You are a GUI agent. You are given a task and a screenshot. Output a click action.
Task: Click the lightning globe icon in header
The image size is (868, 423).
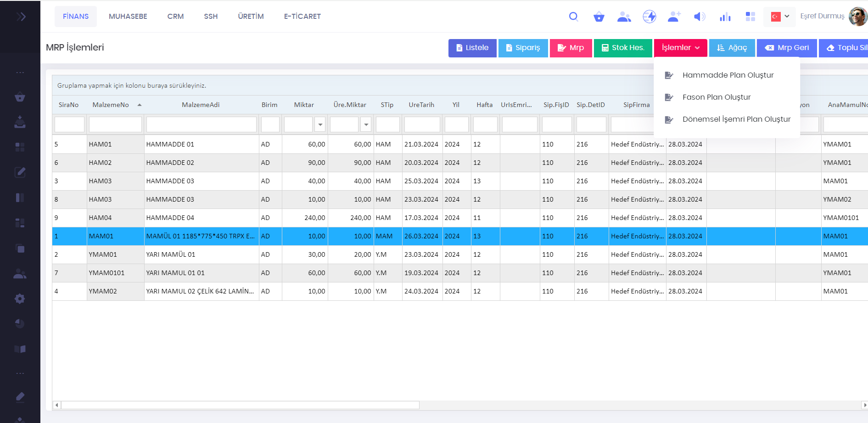point(649,17)
